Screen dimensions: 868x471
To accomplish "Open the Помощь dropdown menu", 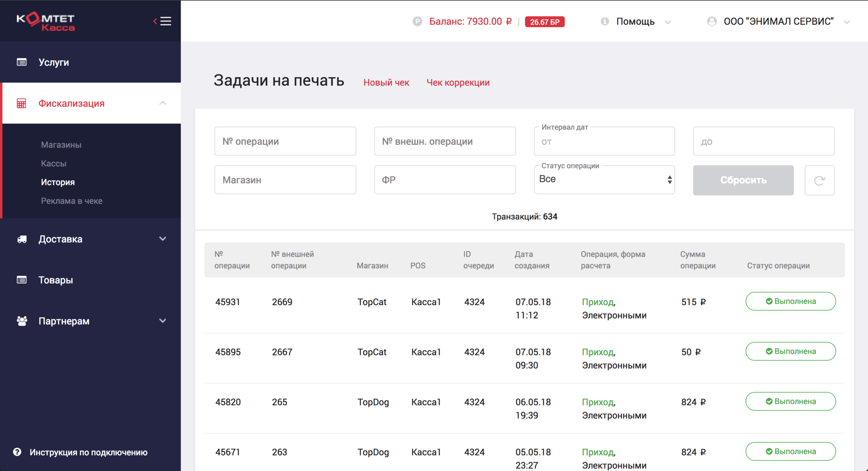I will click(635, 22).
